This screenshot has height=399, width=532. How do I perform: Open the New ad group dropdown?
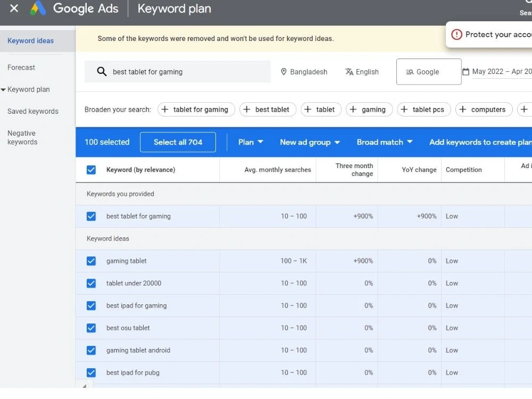pyautogui.click(x=310, y=142)
